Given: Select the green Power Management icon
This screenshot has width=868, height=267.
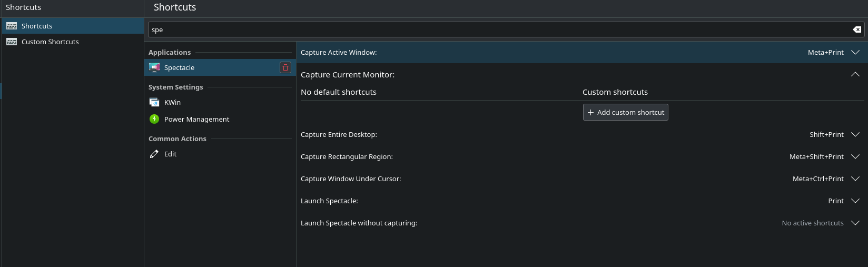Looking at the screenshot, I should click(154, 119).
